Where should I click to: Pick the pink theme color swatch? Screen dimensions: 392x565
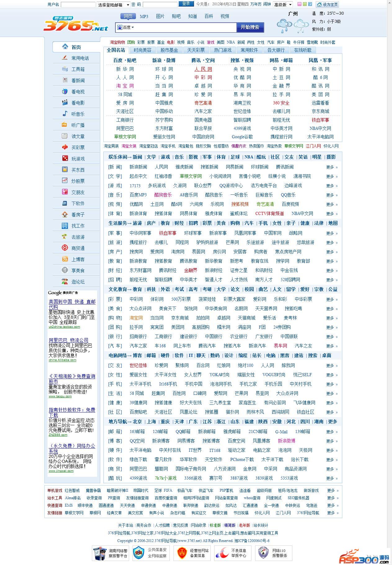pos(299,4)
